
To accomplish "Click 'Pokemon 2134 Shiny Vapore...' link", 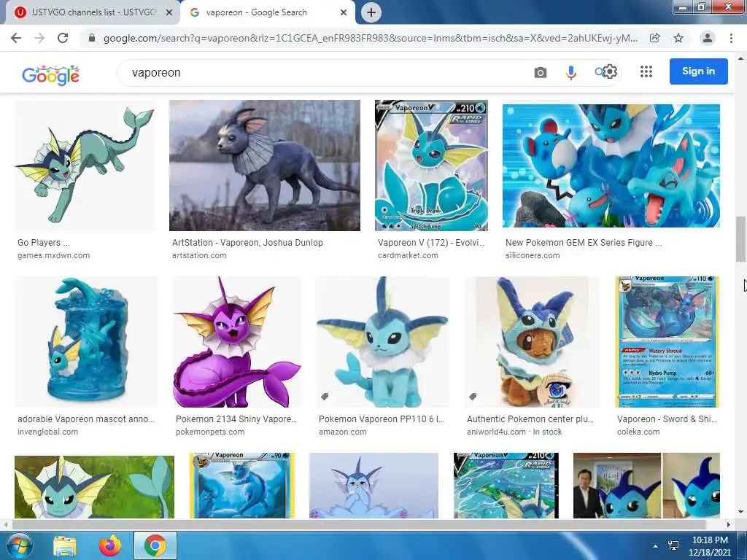I will pos(236,419).
